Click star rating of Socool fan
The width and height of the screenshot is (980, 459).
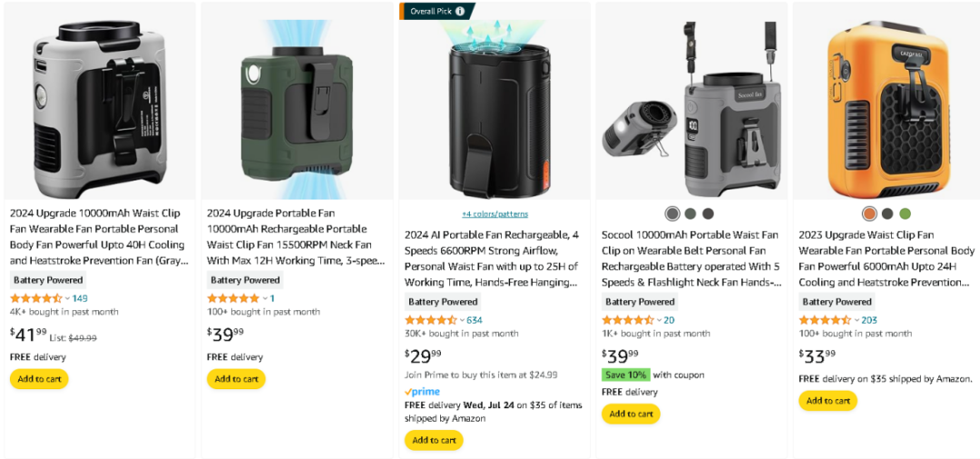point(628,319)
